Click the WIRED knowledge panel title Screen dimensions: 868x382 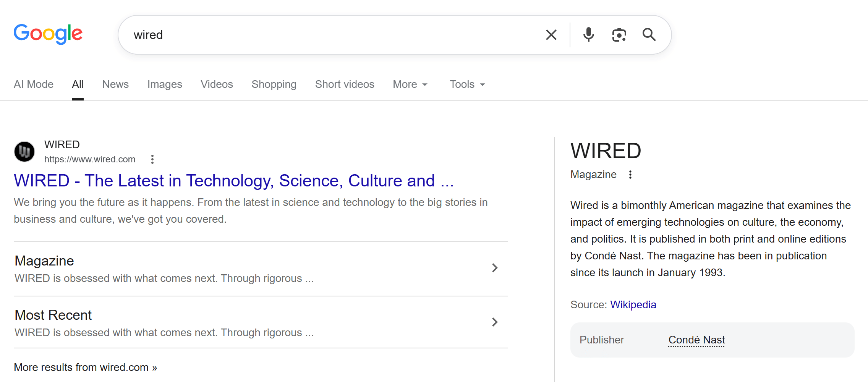[x=606, y=151]
